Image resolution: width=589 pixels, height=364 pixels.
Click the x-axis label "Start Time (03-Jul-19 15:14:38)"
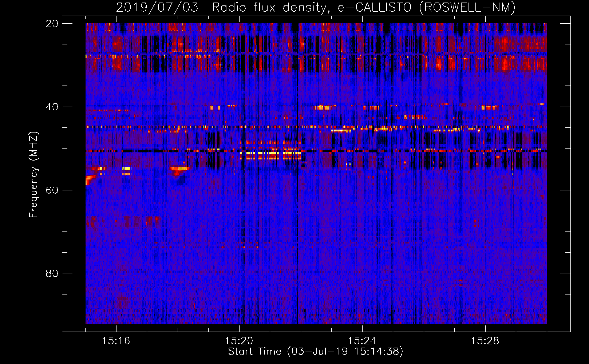point(316,352)
